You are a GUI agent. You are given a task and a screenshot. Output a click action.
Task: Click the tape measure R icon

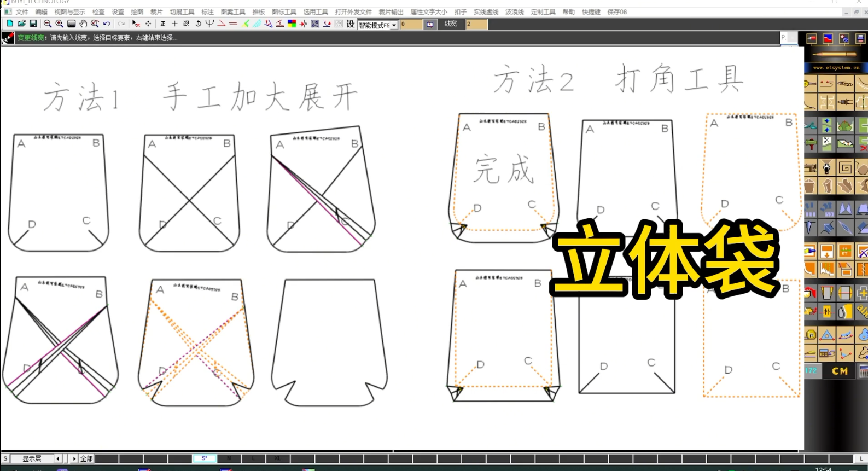(810, 335)
